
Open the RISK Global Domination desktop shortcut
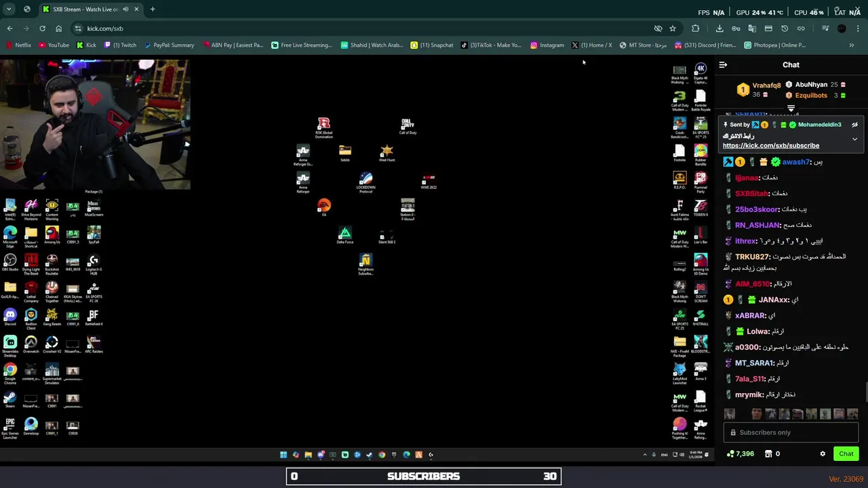(x=323, y=127)
